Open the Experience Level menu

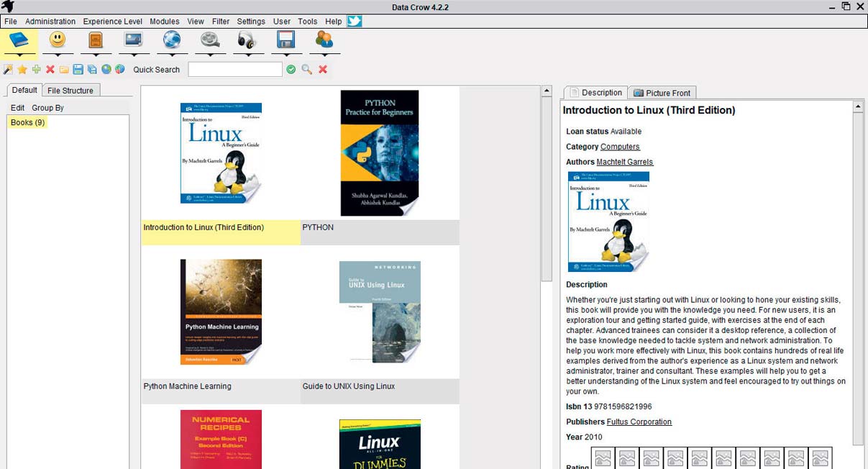(x=113, y=22)
